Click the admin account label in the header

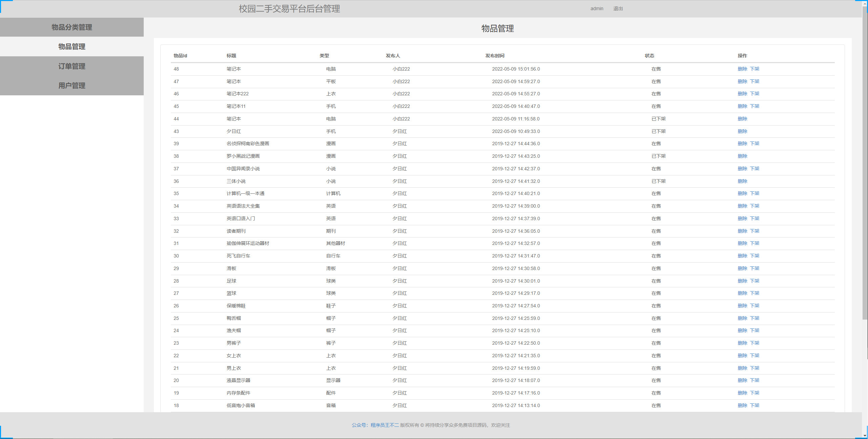click(x=597, y=8)
